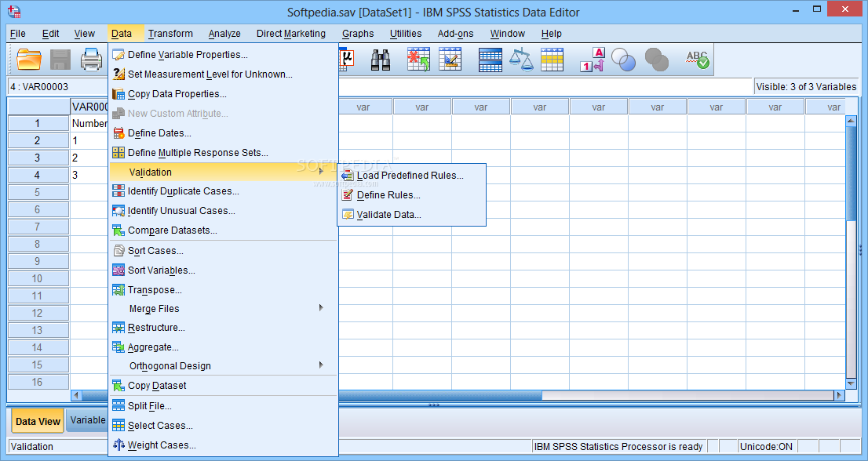The height and width of the screenshot is (461, 868).
Task: Choose Set Measurement Level for Unknown
Action: click(224, 74)
